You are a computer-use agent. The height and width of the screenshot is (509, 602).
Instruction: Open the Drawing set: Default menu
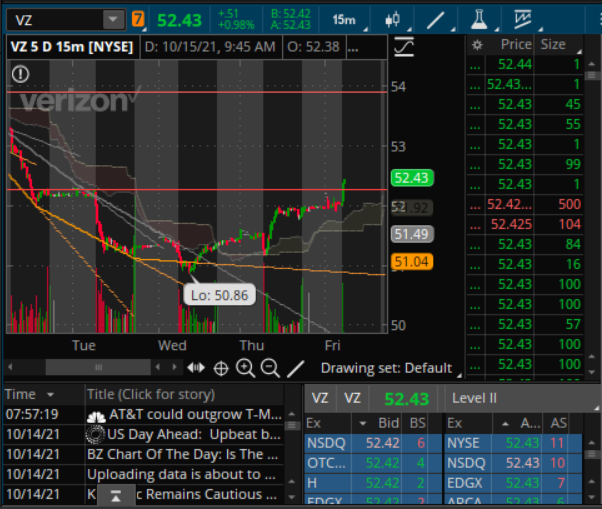pyautogui.click(x=387, y=368)
